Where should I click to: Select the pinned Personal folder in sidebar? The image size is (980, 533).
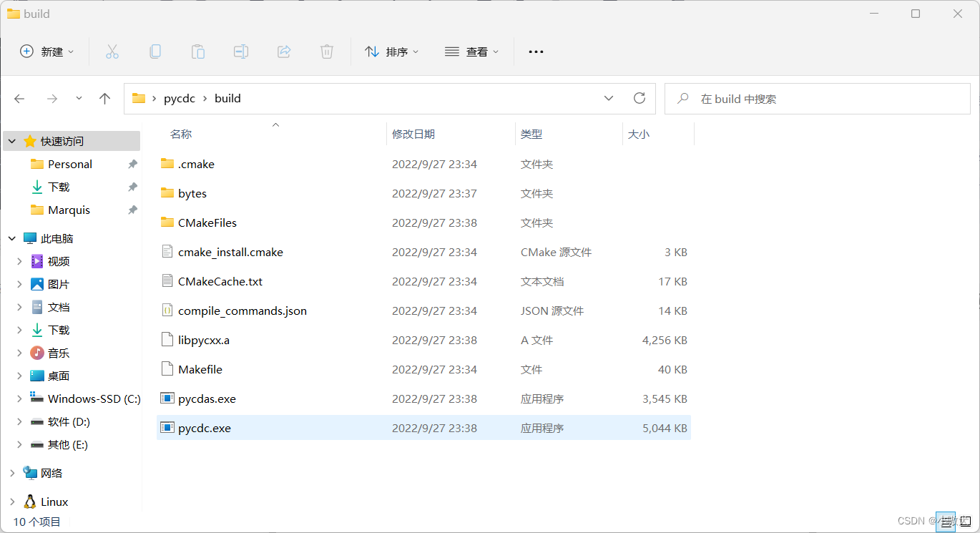(69, 164)
